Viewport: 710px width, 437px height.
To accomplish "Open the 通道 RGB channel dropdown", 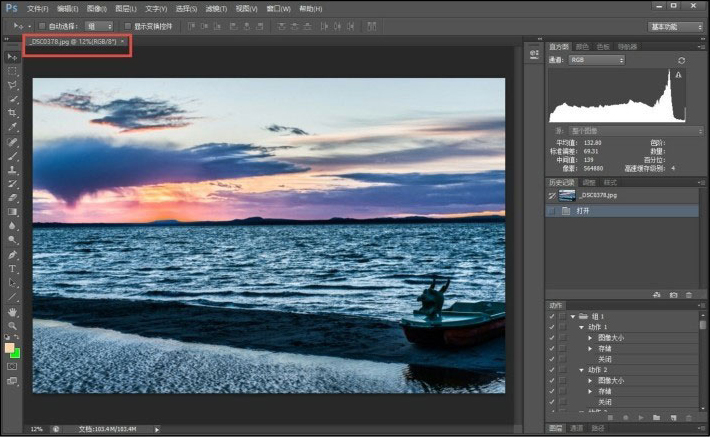I will click(596, 60).
